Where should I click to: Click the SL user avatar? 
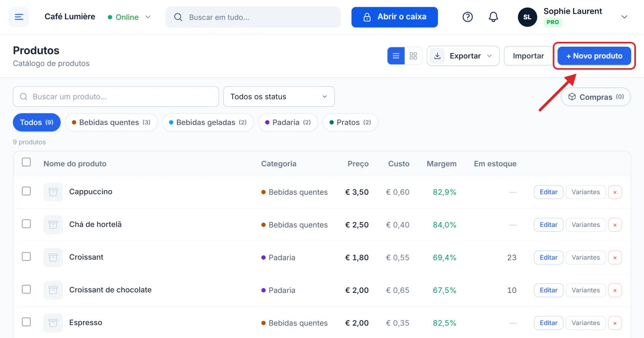coord(527,17)
